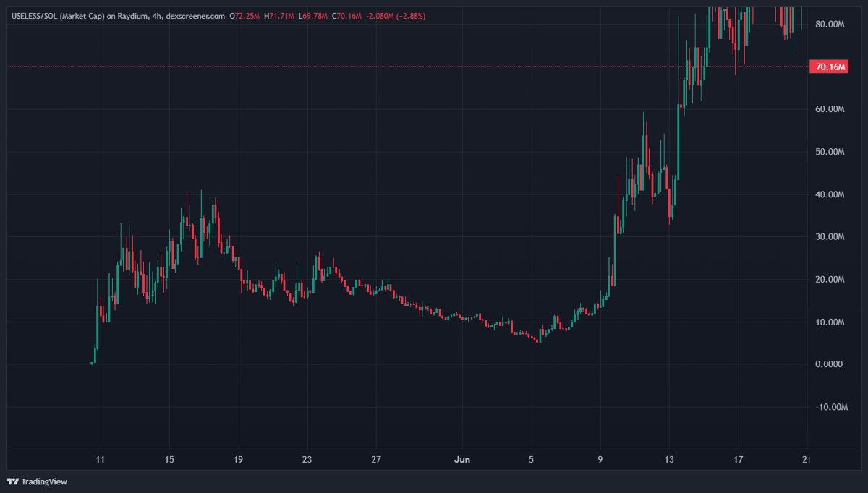Select the Jun label on time axis
The image size is (868, 493).
click(x=461, y=459)
